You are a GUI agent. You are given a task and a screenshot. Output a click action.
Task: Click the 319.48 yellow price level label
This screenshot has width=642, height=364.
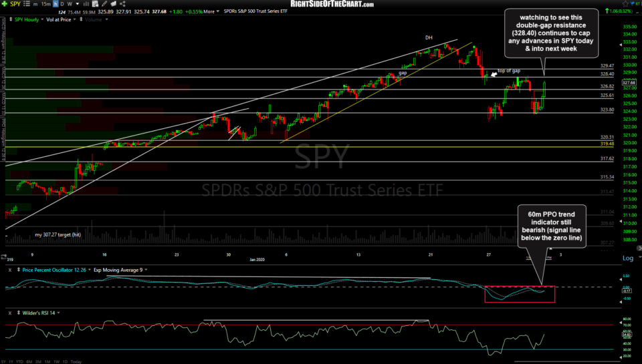(x=607, y=144)
